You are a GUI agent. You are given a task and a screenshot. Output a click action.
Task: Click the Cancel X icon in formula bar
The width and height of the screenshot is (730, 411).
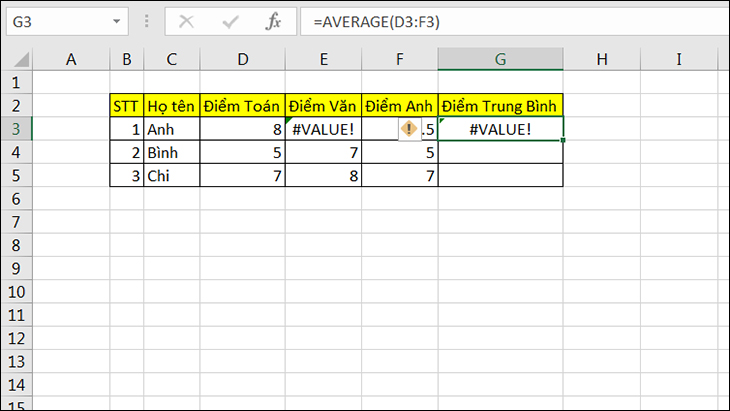click(x=187, y=21)
